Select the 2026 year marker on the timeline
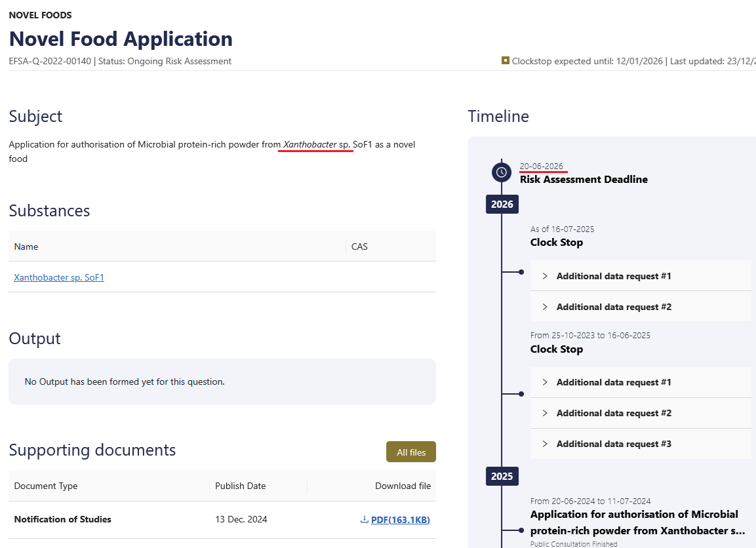756x548 pixels. (502, 204)
